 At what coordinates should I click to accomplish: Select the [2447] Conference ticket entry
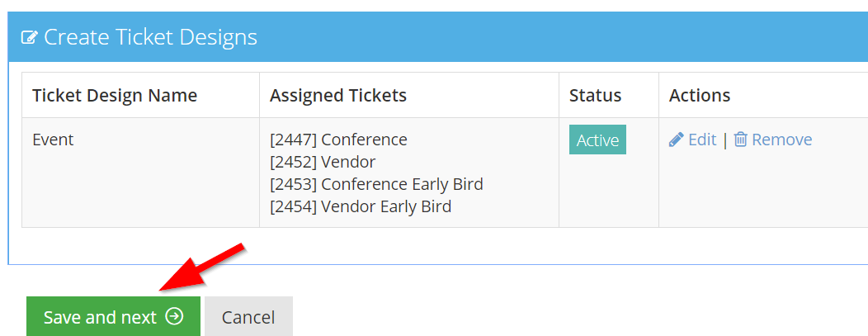tap(338, 140)
